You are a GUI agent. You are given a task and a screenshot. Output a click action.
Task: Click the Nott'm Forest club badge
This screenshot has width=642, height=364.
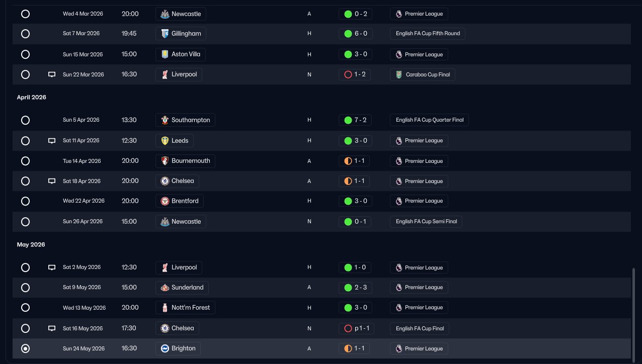165,307
